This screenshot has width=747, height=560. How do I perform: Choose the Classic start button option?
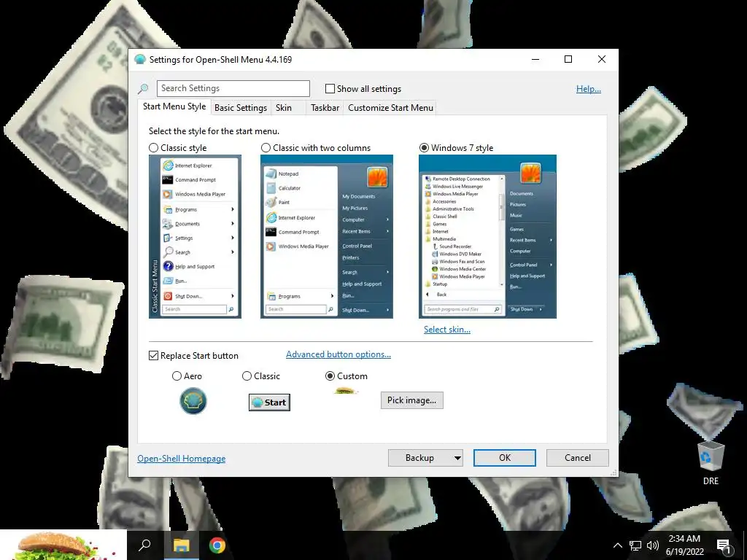click(247, 376)
